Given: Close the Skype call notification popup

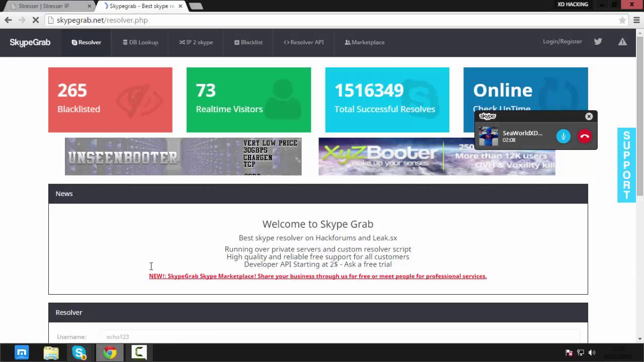Looking at the screenshot, I should 589,116.
